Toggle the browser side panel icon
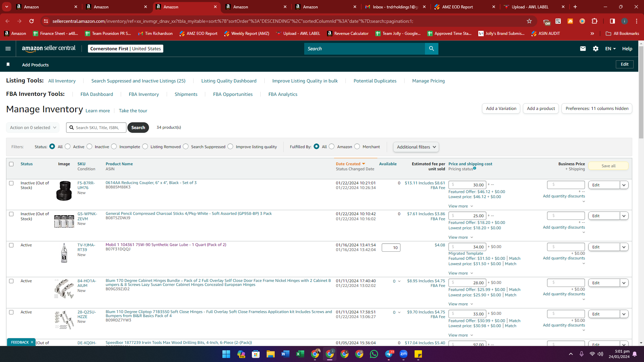644x362 pixels. [x=612, y=21]
